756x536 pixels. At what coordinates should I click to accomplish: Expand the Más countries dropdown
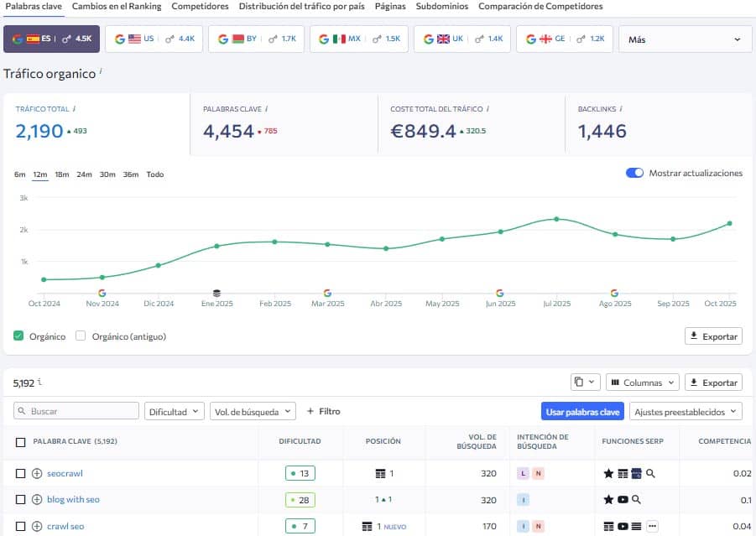(x=685, y=39)
